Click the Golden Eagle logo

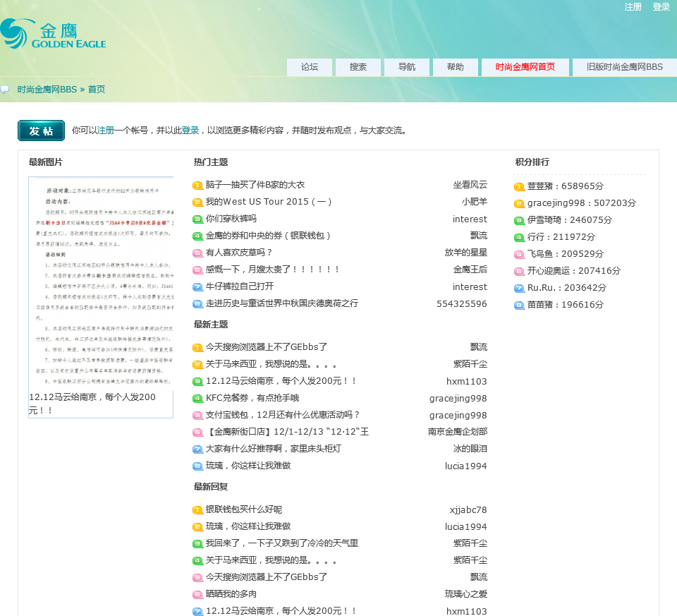(x=53, y=35)
